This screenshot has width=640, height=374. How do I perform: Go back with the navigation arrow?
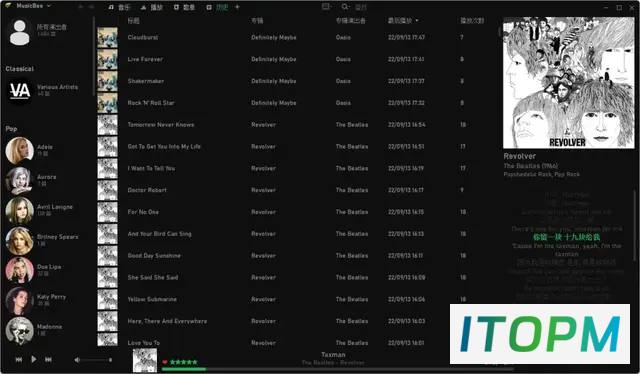tap(81, 7)
